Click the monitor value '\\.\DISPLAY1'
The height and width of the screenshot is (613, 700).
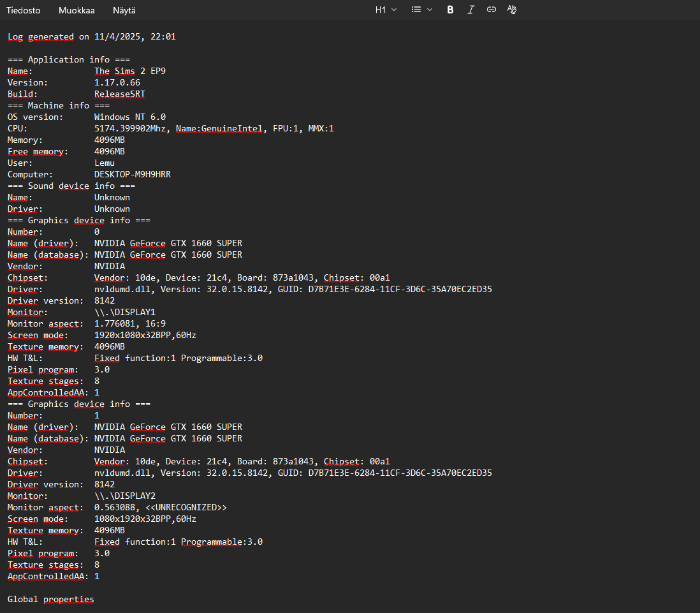pyautogui.click(x=125, y=313)
